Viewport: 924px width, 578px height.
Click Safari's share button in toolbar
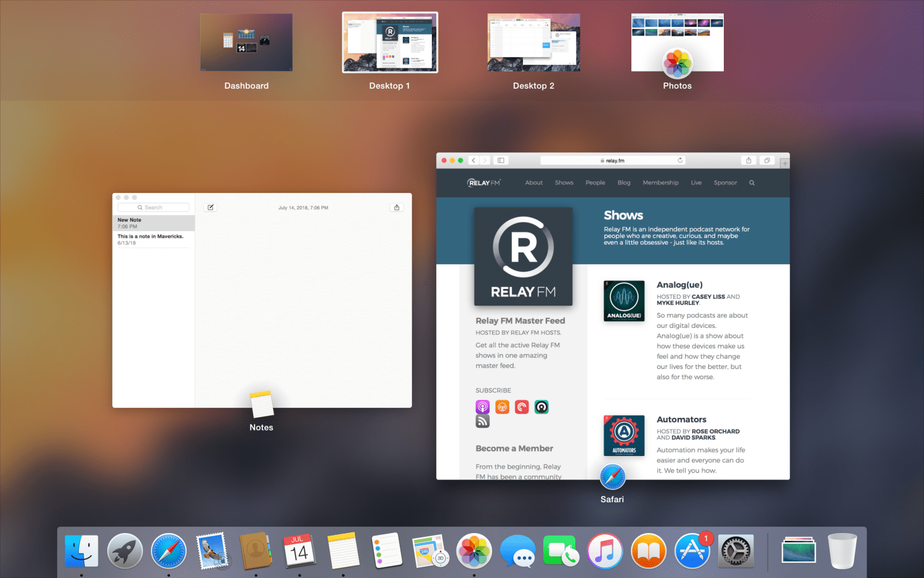click(x=748, y=160)
